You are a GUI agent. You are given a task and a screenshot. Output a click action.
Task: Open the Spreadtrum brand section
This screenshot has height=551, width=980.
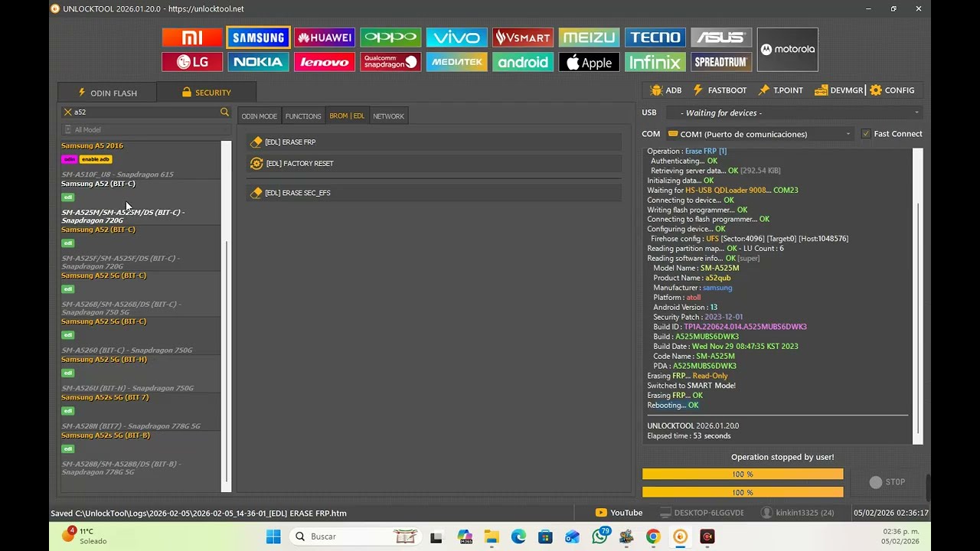(x=721, y=62)
